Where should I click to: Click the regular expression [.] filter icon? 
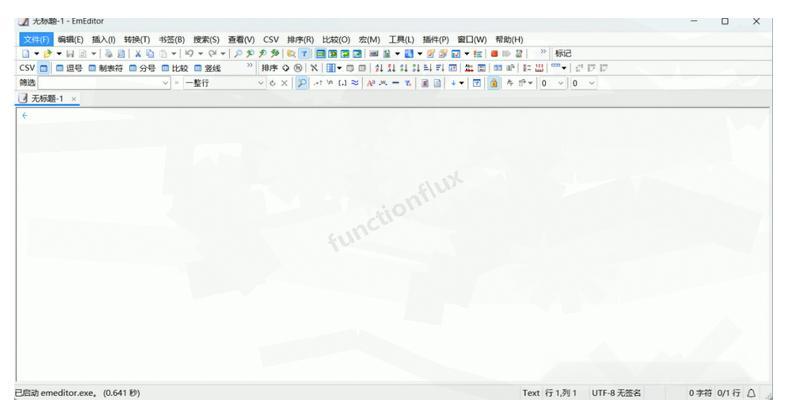343,83
